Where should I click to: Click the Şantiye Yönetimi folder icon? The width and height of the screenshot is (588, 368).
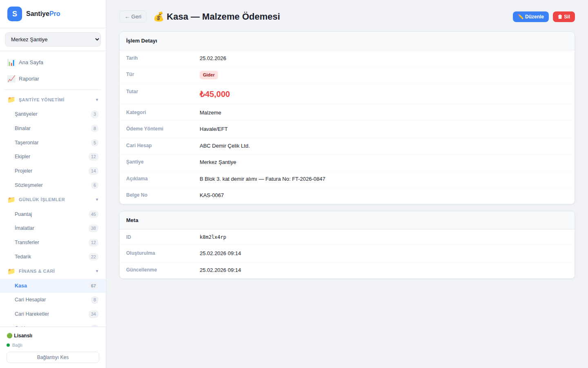pos(11,100)
